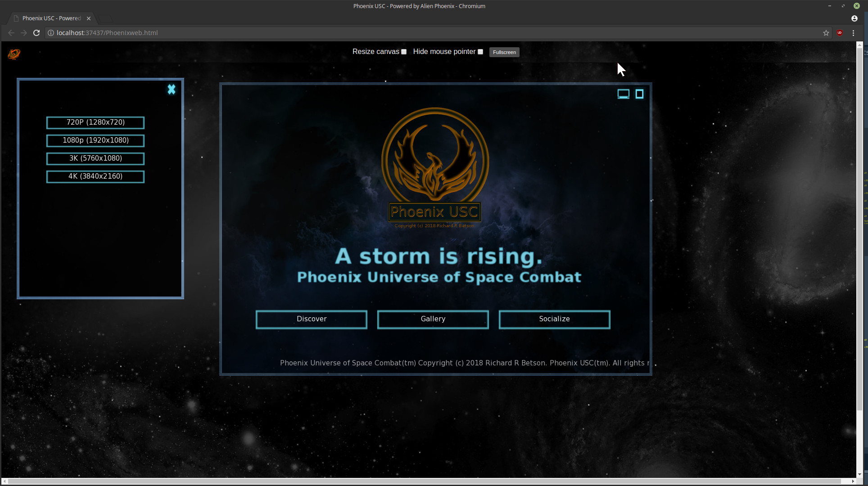Click the red browser extension icon

(x=840, y=33)
